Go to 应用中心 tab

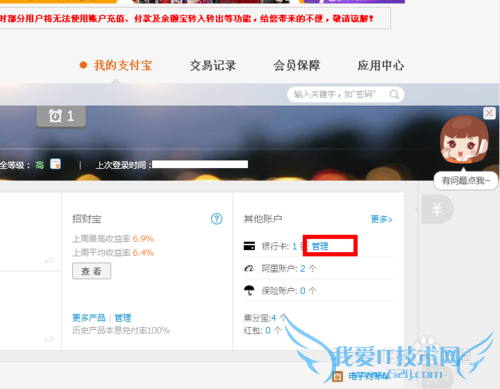381,65
